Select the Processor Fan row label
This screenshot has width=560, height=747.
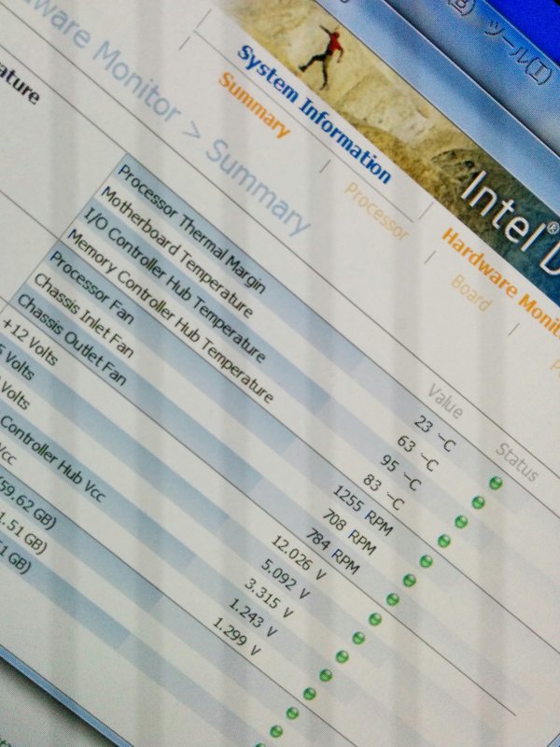pyautogui.click(x=91, y=289)
